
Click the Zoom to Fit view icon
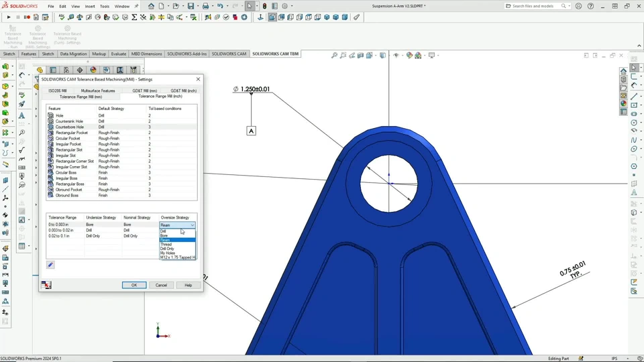click(334, 56)
